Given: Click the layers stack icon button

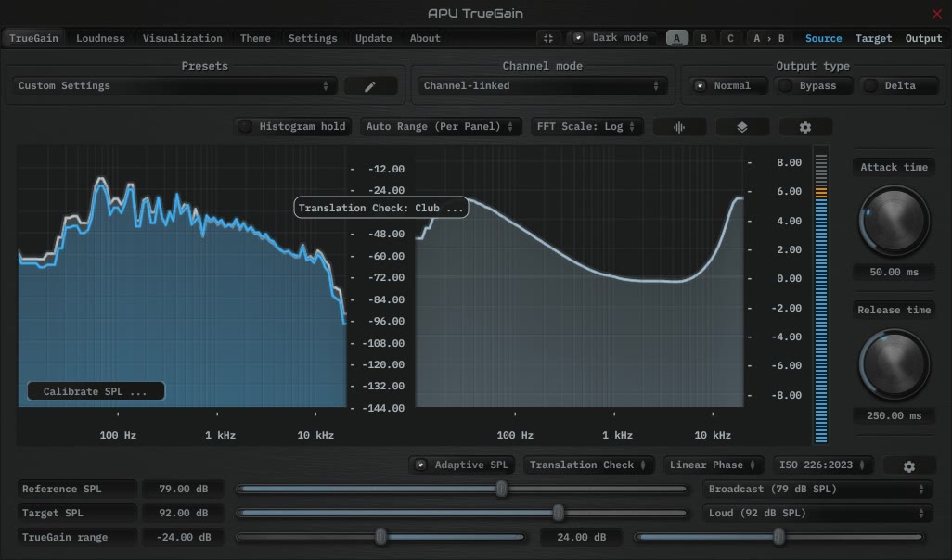Looking at the screenshot, I should [x=742, y=127].
